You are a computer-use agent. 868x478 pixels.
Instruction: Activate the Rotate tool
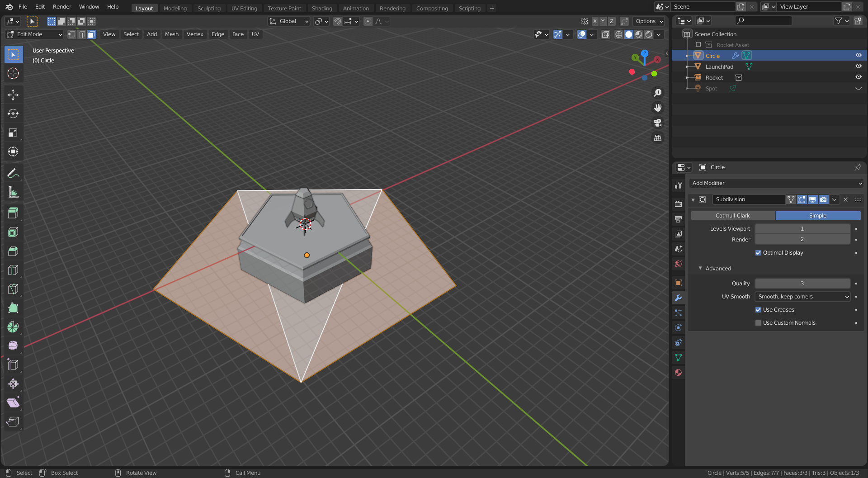(13, 114)
